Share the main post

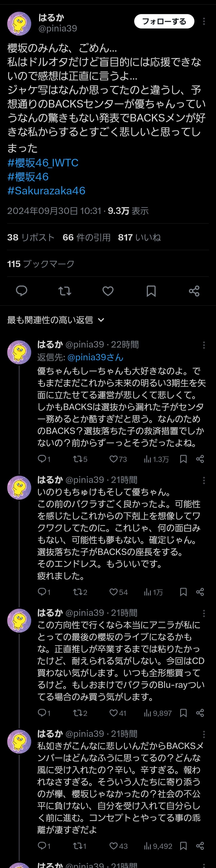coord(194,291)
